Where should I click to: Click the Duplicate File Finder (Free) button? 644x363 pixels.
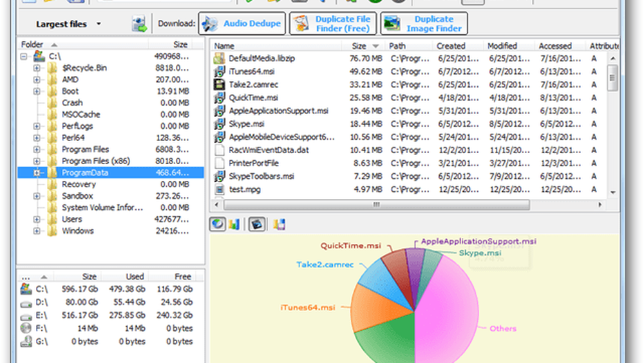332,24
